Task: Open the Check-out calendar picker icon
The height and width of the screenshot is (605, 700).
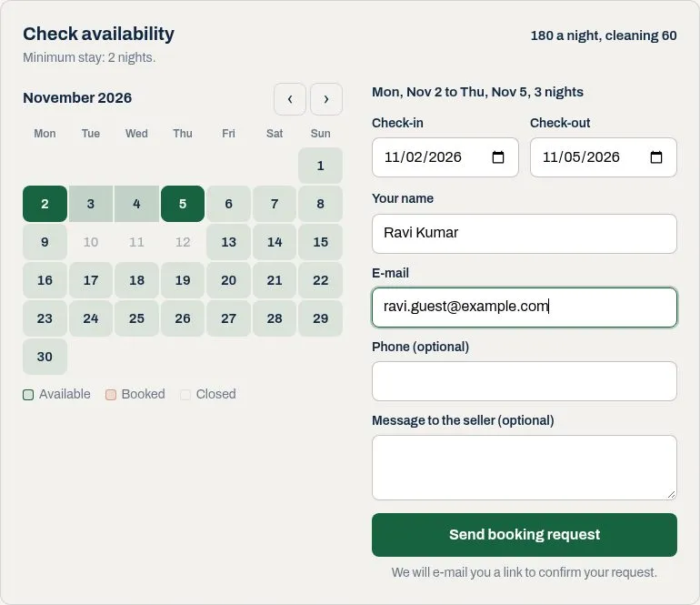Action: [x=655, y=157]
